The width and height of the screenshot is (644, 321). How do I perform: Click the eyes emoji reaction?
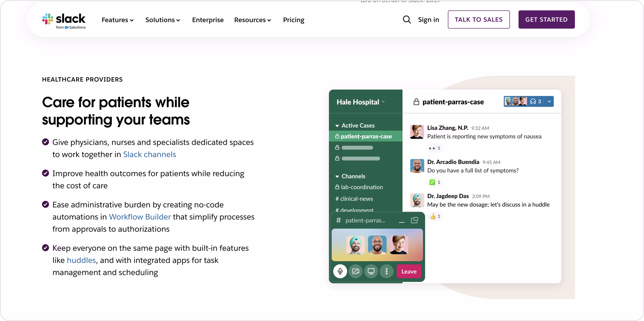point(435,148)
